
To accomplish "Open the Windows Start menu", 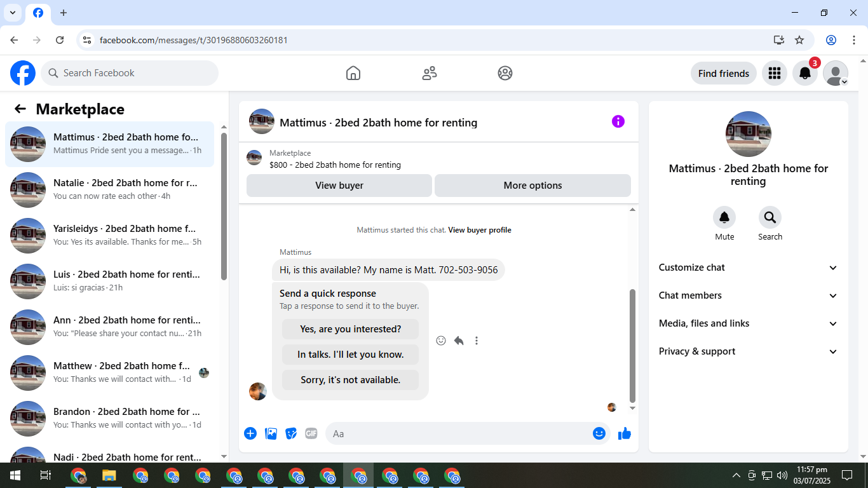I will pyautogui.click(x=15, y=475).
